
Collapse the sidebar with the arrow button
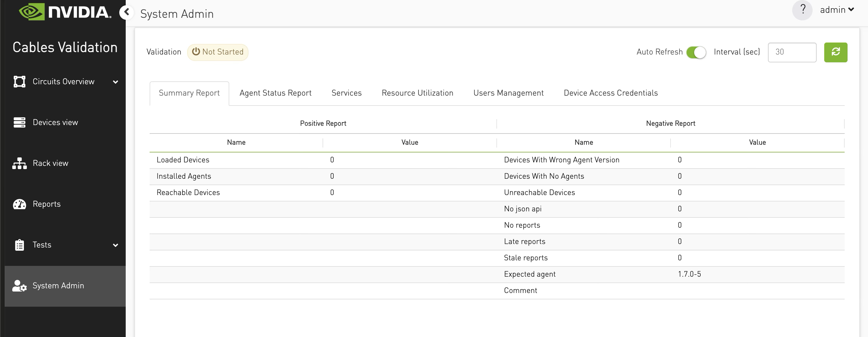pyautogui.click(x=126, y=13)
